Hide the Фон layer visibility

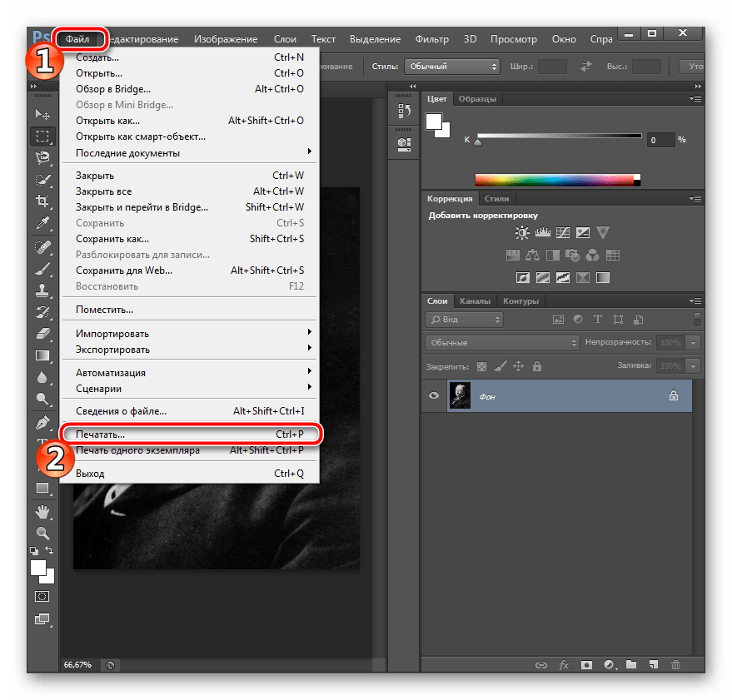(x=433, y=395)
